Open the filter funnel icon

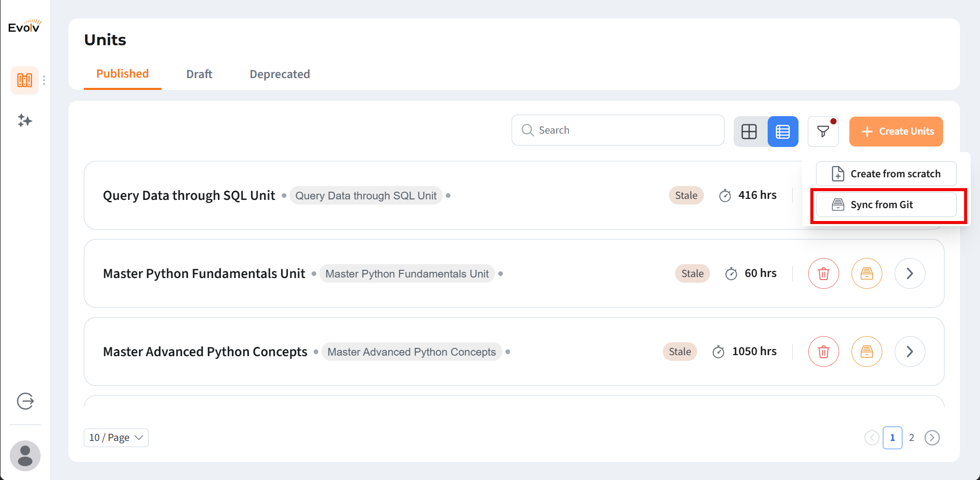click(823, 132)
